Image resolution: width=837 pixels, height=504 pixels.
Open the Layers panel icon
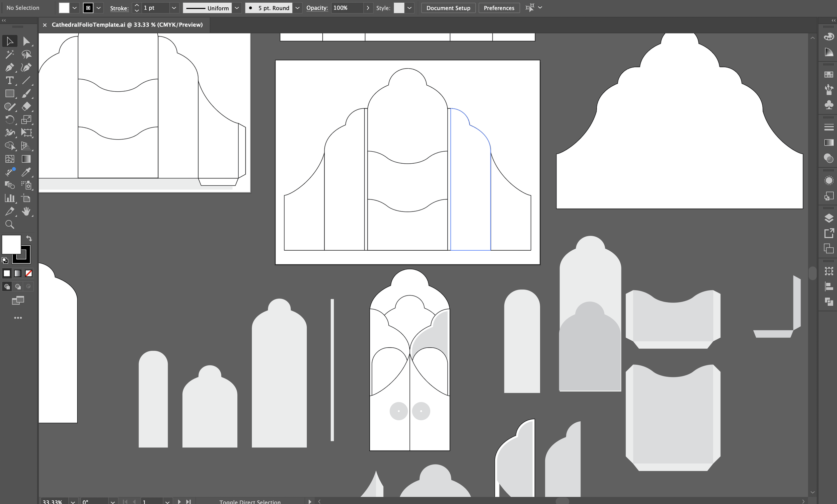(x=829, y=218)
